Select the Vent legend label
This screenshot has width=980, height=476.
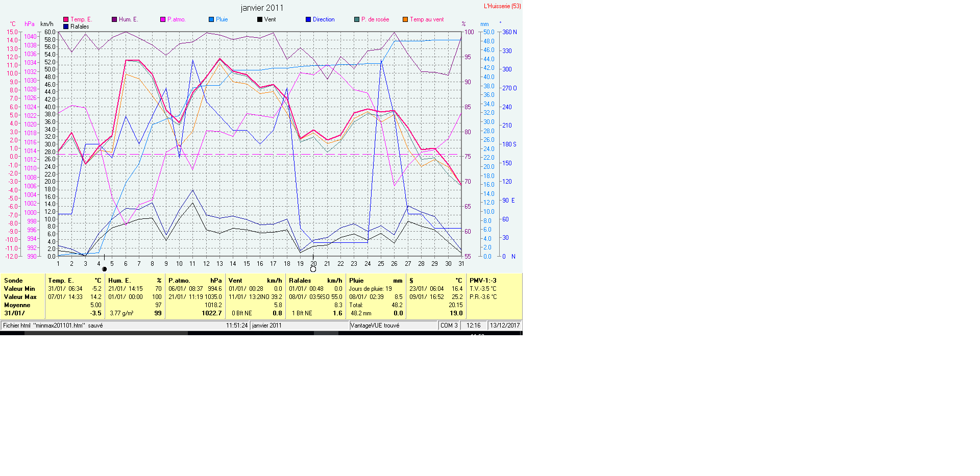(270, 19)
